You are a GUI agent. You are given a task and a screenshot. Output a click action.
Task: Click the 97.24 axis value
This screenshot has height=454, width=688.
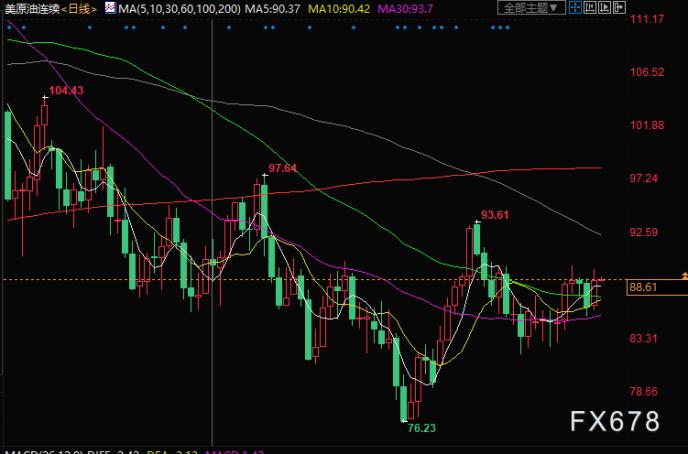[x=644, y=178]
